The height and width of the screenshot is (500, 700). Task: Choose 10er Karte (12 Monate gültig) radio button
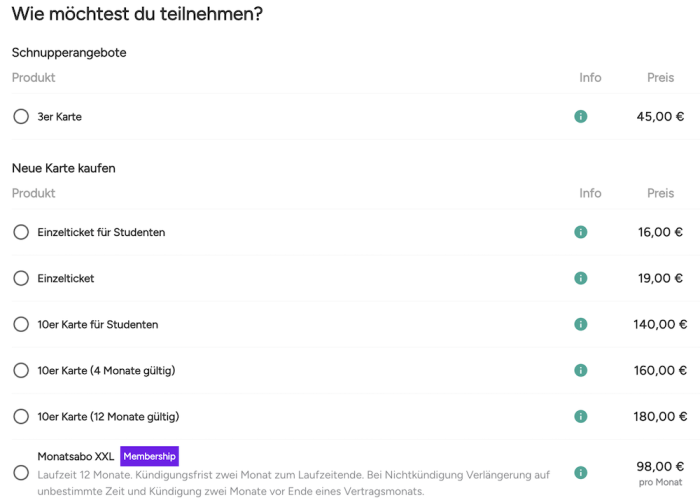[21, 416]
